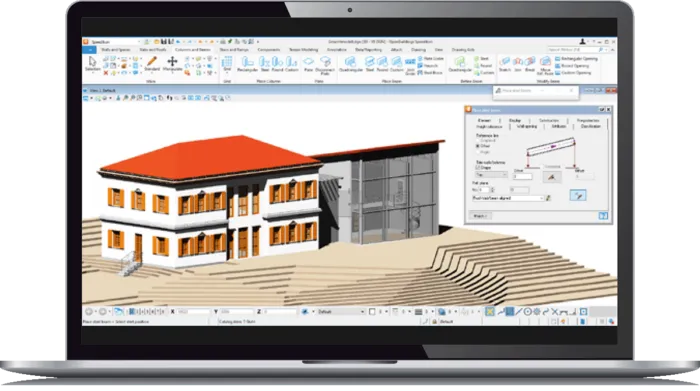Open the Wall opening tab in dialog
This screenshot has width=700, height=391.
[527, 126]
